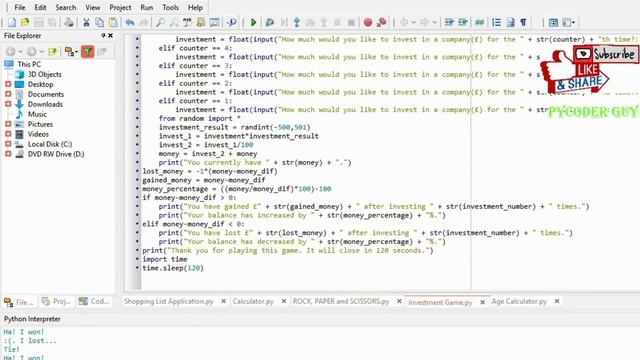Switch to the Calculator.py tab

[253, 301]
